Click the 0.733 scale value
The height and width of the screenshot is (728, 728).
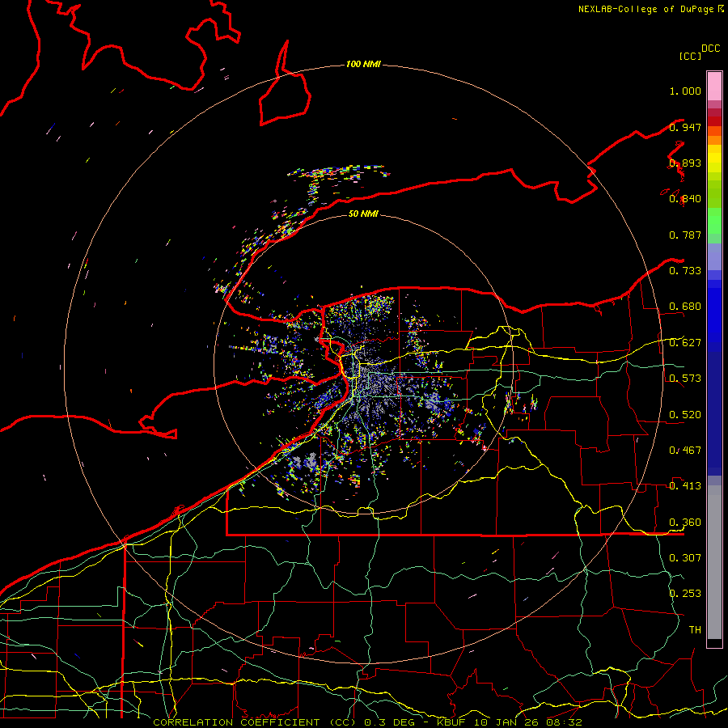coord(685,270)
